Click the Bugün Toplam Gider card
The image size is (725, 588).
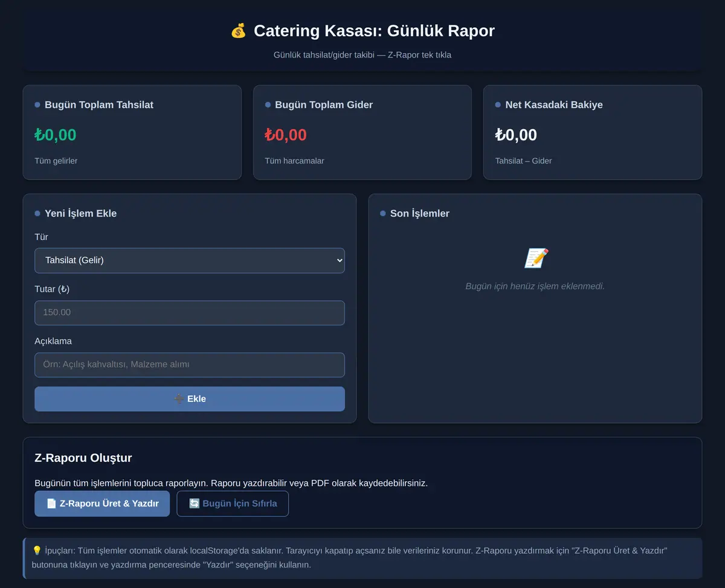tap(362, 132)
